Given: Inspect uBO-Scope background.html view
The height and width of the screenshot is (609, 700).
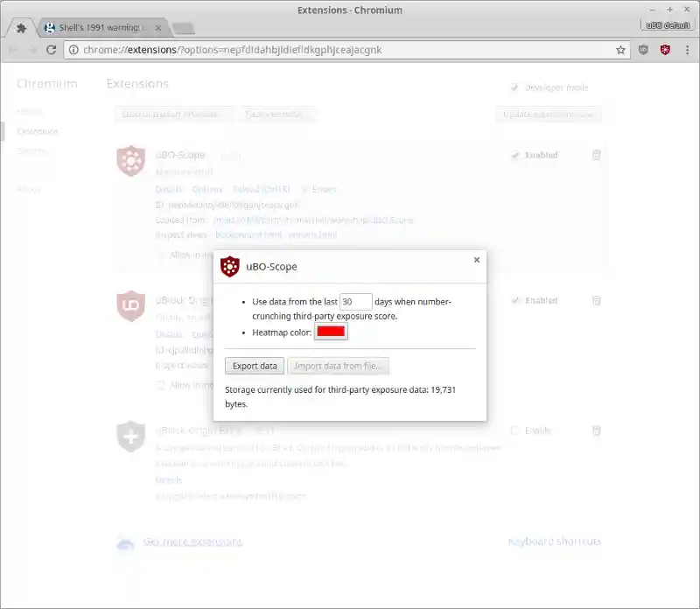Looking at the screenshot, I should (x=248, y=234).
